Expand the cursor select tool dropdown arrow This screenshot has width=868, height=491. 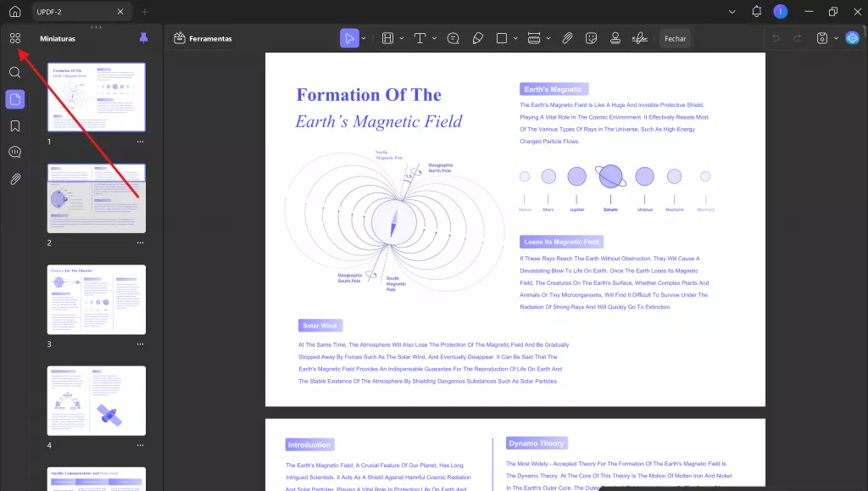(364, 38)
